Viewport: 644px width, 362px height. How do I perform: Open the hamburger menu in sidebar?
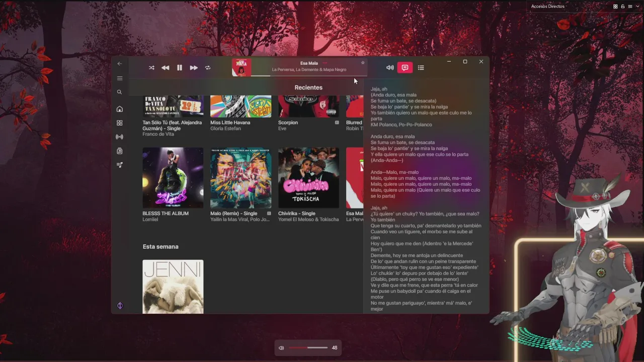point(119,78)
